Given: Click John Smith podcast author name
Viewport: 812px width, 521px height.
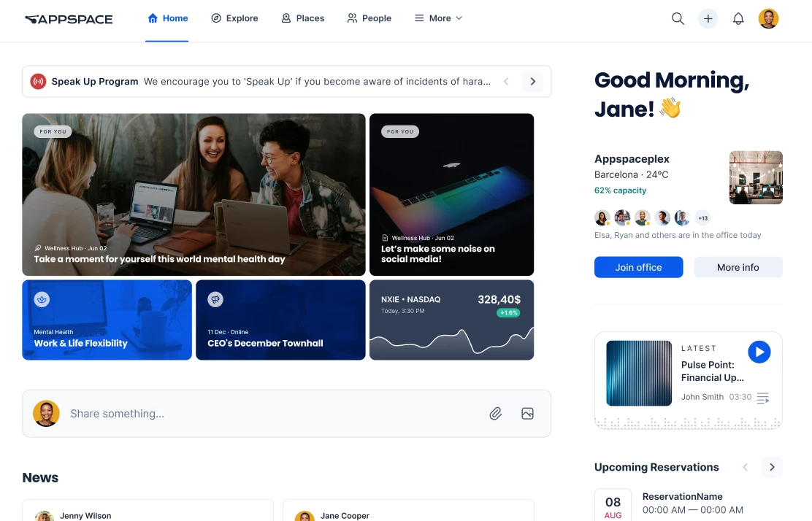Looking at the screenshot, I should [702, 397].
